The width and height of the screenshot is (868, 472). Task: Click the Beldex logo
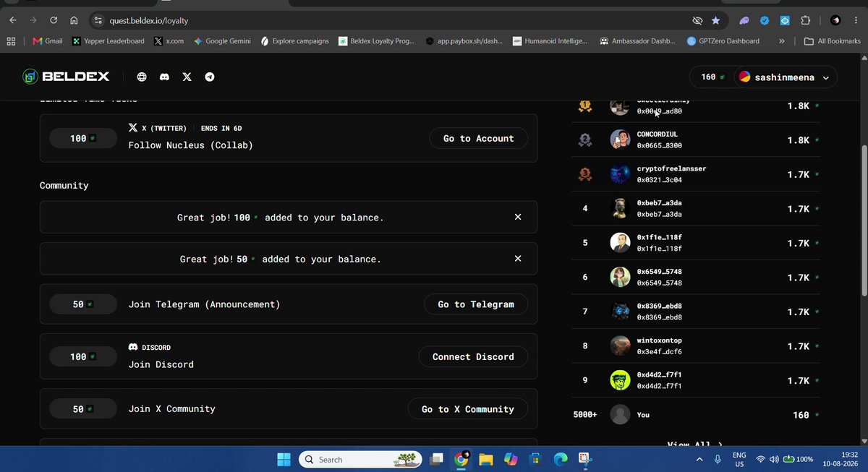[x=66, y=77]
